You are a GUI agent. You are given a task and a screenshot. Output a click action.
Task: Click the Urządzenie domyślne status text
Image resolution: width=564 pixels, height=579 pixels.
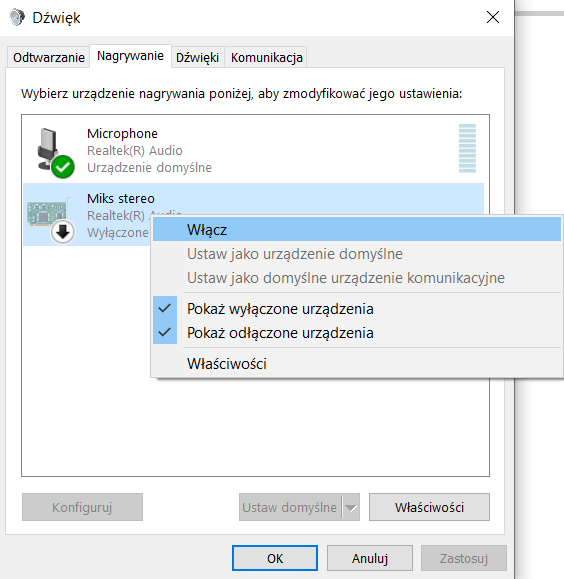(x=149, y=168)
